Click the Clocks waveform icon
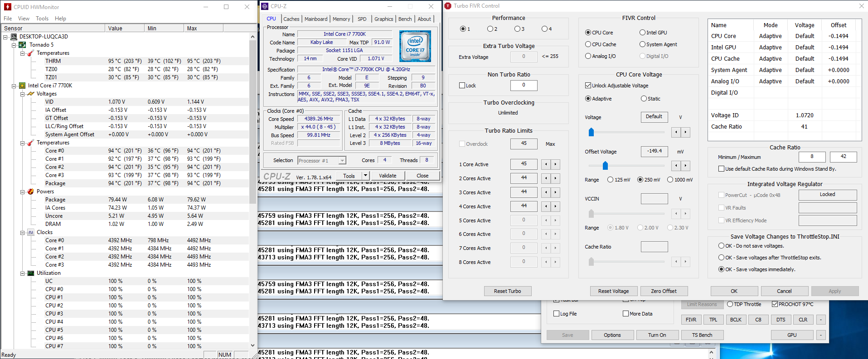This screenshot has height=359, width=868. click(30, 232)
